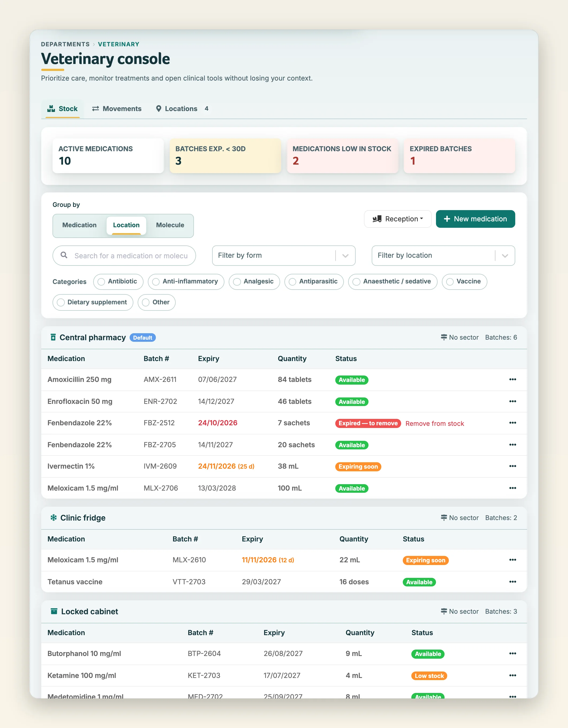This screenshot has height=728, width=568.
Task: Switch to the Movements tab
Action: 117,109
